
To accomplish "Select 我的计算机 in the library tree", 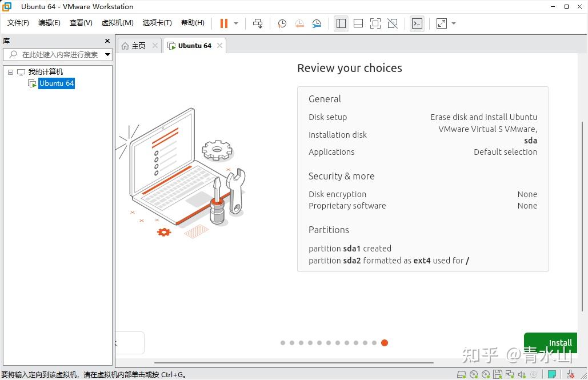I will 45,71.
